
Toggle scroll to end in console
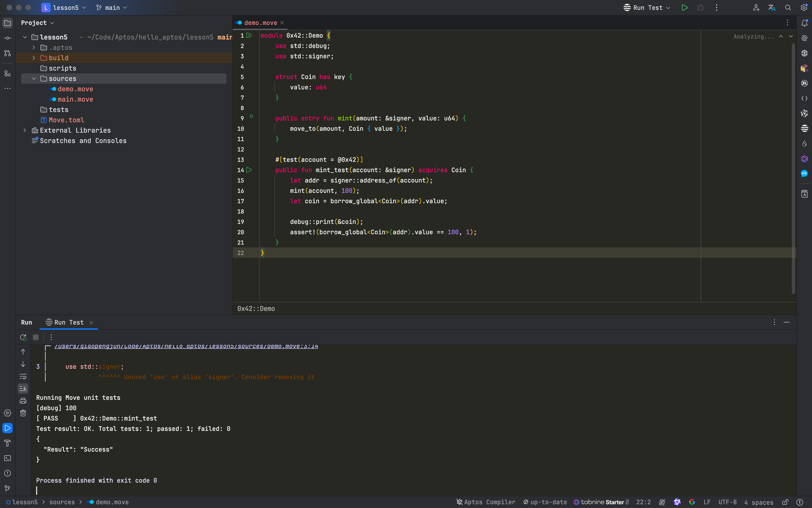(23, 388)
